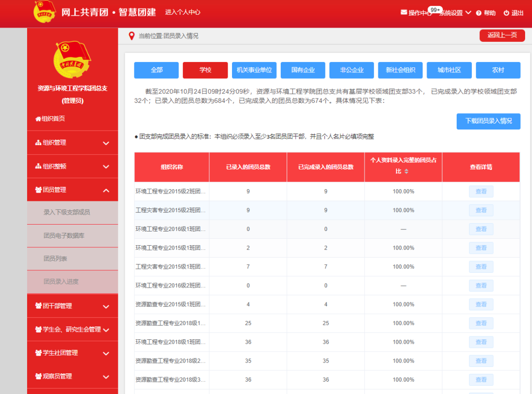Open the 系统设置 dropdown

(x=468, y=13)
